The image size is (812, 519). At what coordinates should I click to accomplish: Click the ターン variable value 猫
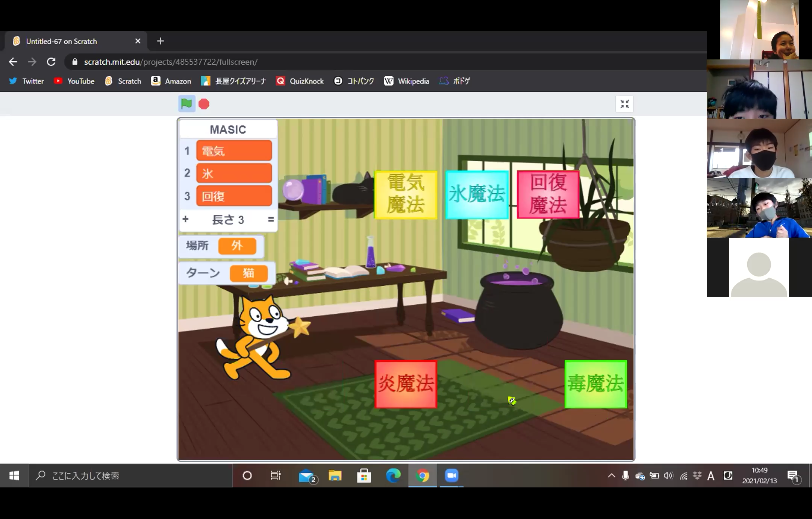(248, 273)
